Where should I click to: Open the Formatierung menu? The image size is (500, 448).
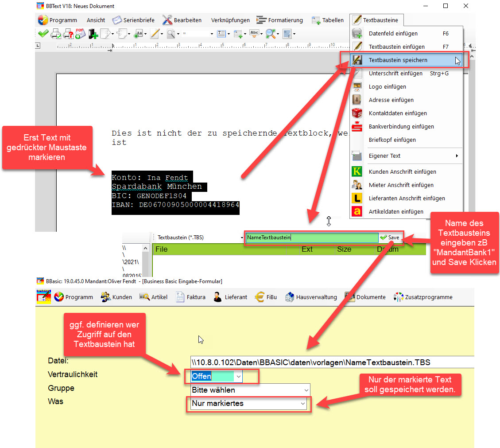[x=279, y=20]
